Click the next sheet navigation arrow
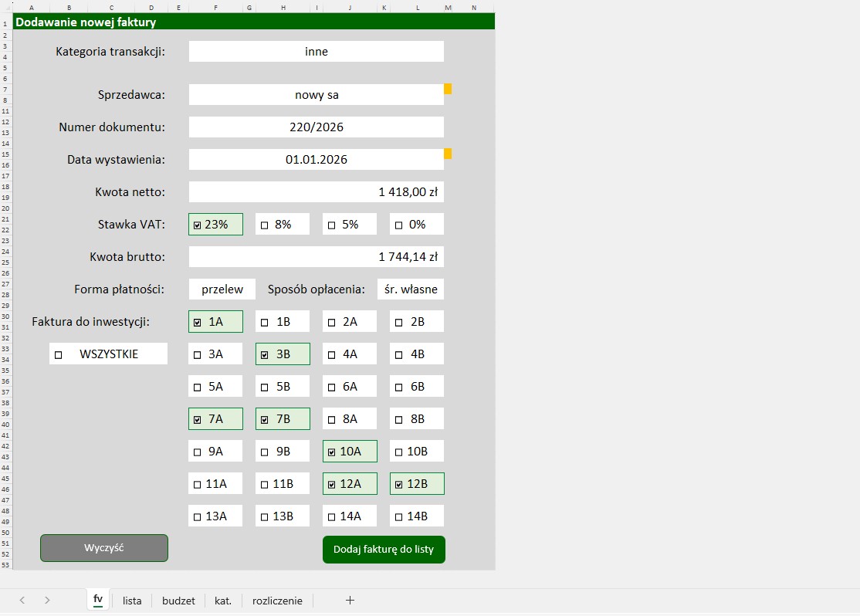This screenshot has width=860, height=616. click(x=47, y=600)
